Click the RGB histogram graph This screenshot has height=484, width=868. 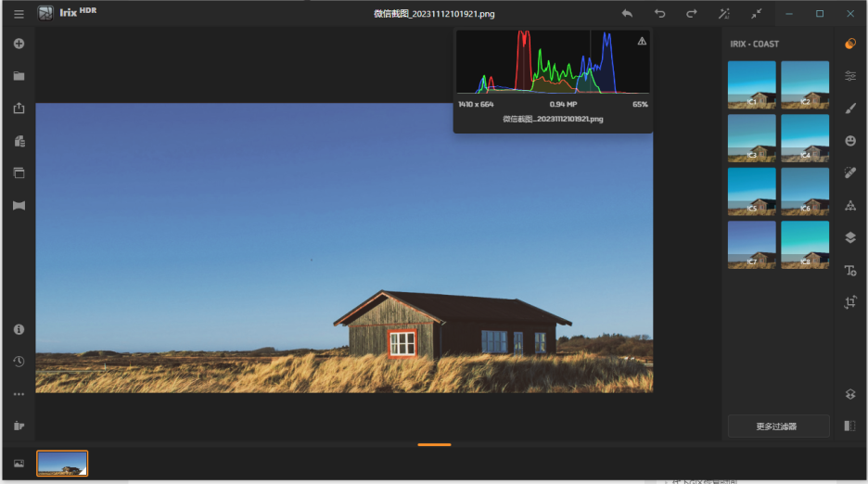pos(553,62)
